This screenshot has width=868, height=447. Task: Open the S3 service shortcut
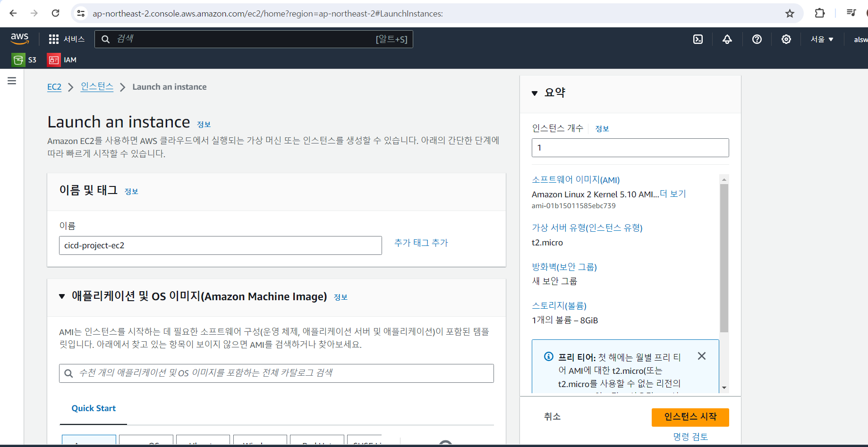tap(24, 60)
